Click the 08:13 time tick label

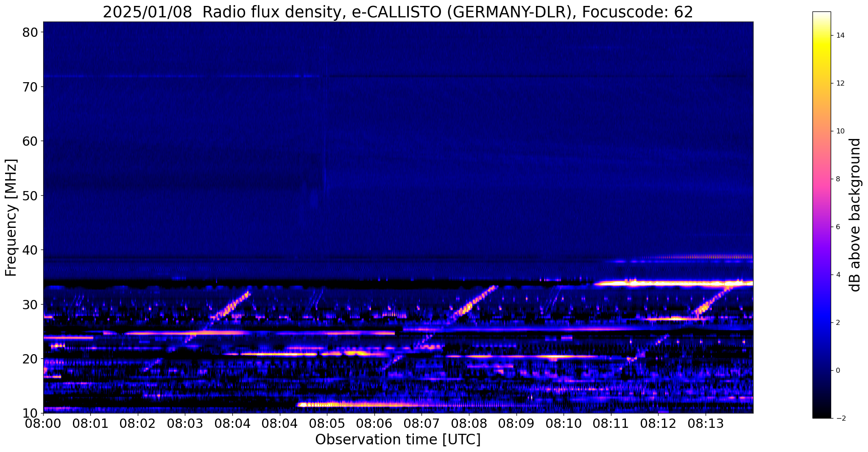[706, 423]
